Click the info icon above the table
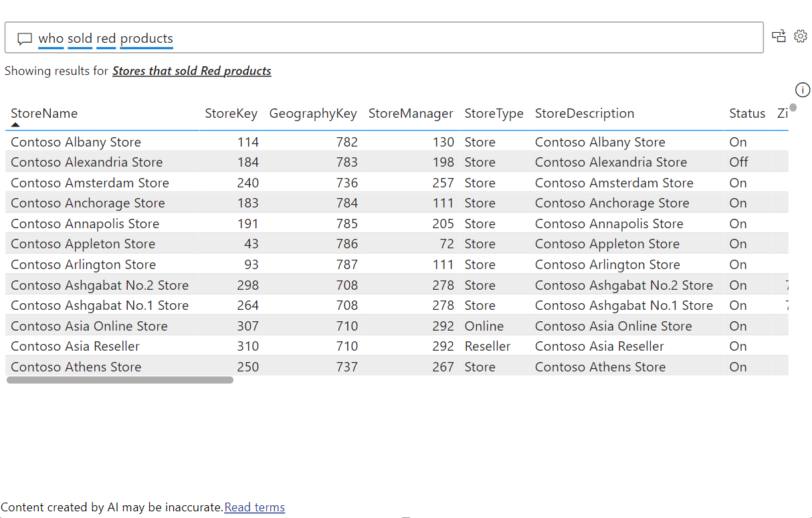812x518 pixels. pos(802,89)
